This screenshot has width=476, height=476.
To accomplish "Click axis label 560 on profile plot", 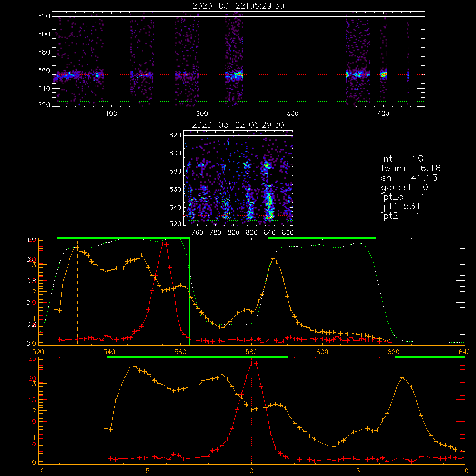I will (x=180, y=352).
